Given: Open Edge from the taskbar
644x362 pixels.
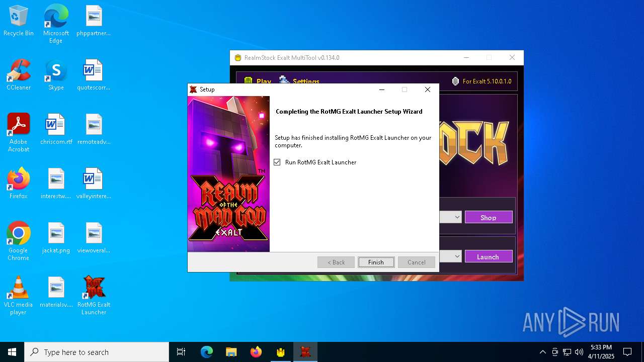Looking at the screenshot, I should tap(207, 352).
